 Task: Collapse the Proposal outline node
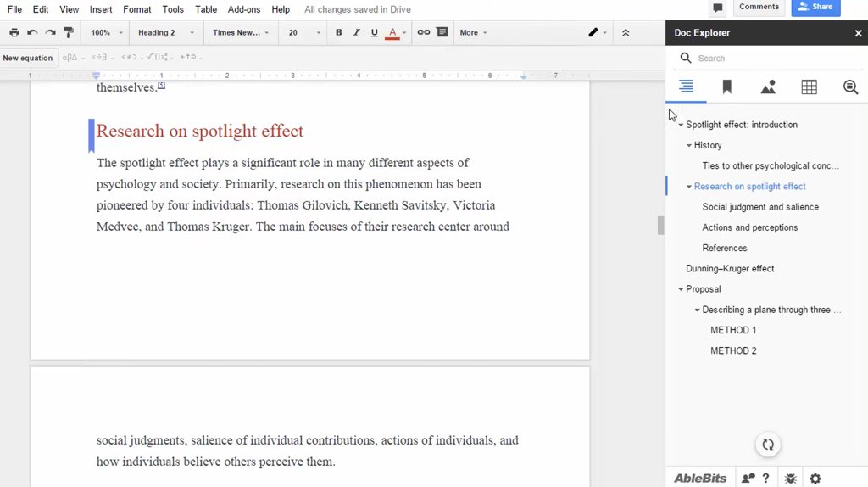pyautogui.click(x=681, y=289)
